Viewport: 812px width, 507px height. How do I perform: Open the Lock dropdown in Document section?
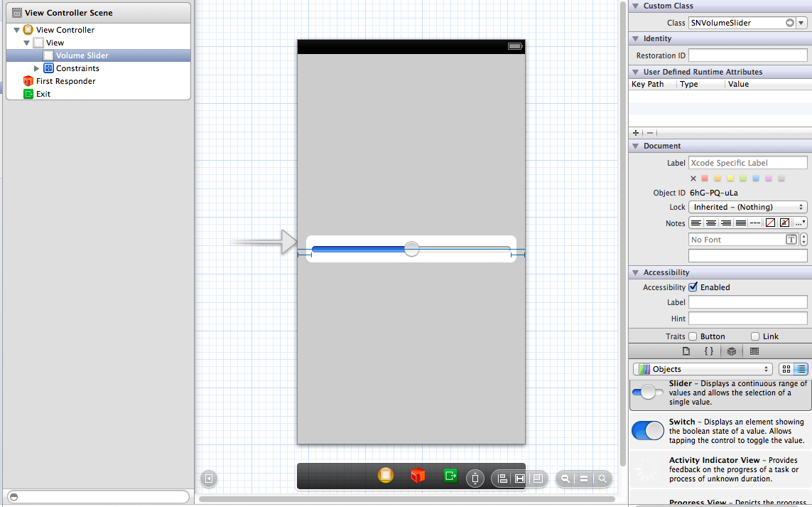(x=747, y=207)
